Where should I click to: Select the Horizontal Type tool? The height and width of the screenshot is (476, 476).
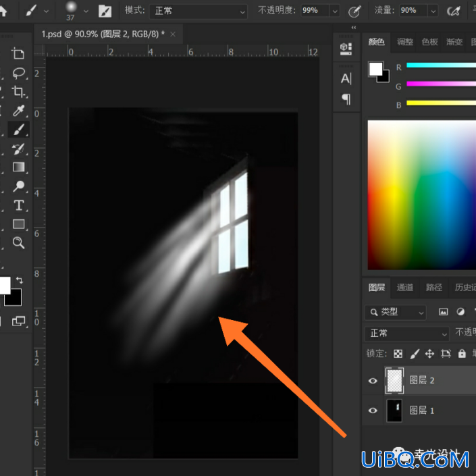pos(18,205)
